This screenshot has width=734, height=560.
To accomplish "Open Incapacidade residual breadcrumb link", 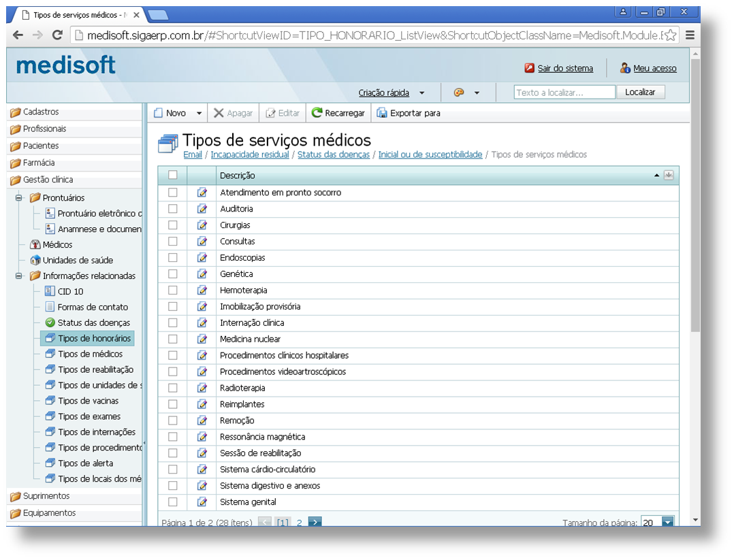I will (249, 154).
